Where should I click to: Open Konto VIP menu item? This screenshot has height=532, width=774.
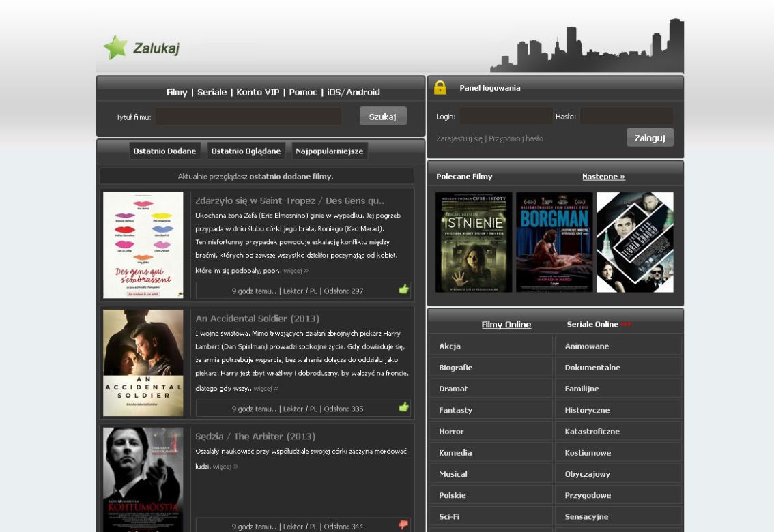pyautogui.click(x=258, y=92)
